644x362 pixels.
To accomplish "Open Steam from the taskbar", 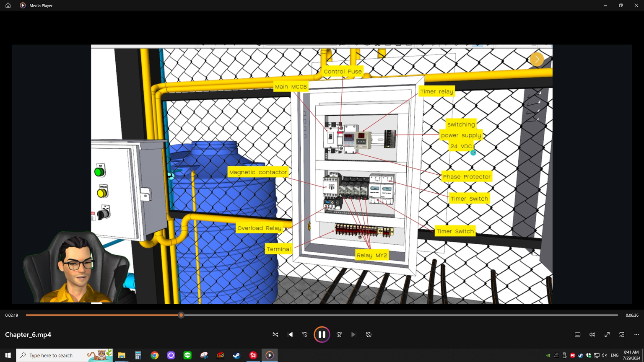I will tap(236, 355).
